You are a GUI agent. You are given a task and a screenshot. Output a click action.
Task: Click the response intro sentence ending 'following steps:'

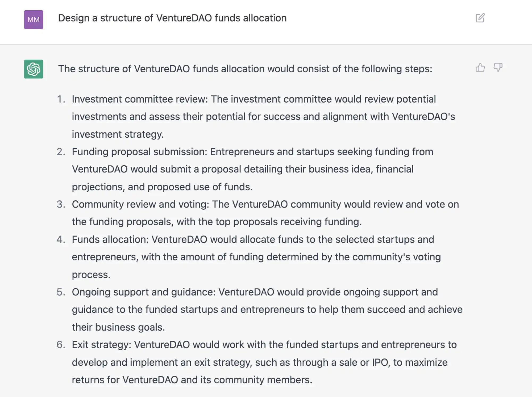point(245,69)
